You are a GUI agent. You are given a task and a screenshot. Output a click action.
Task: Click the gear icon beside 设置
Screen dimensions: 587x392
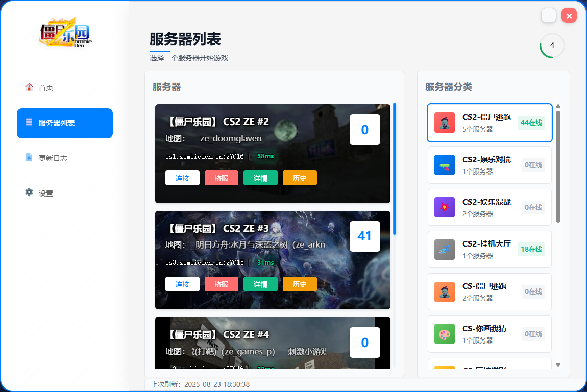29,192
